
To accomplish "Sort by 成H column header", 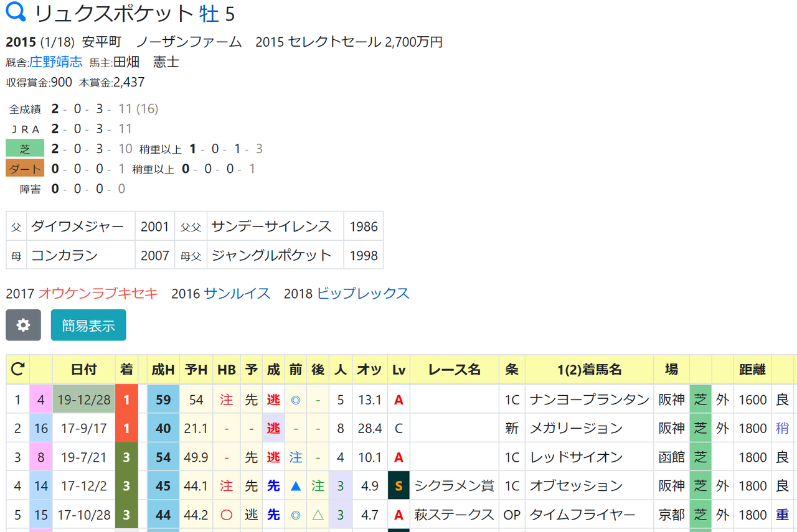I will (163, 370).
